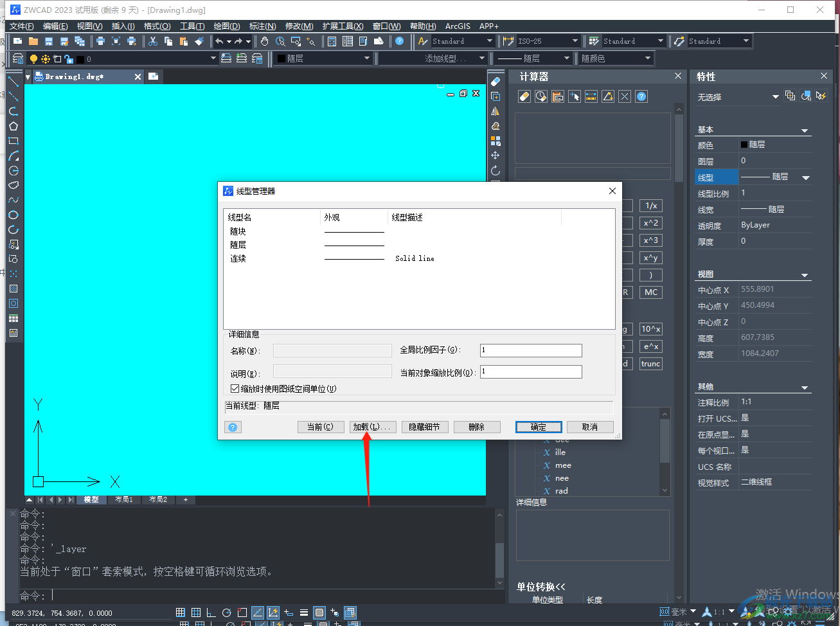
Task: Open the 文件(F) menu
Action: coord(22,26)
